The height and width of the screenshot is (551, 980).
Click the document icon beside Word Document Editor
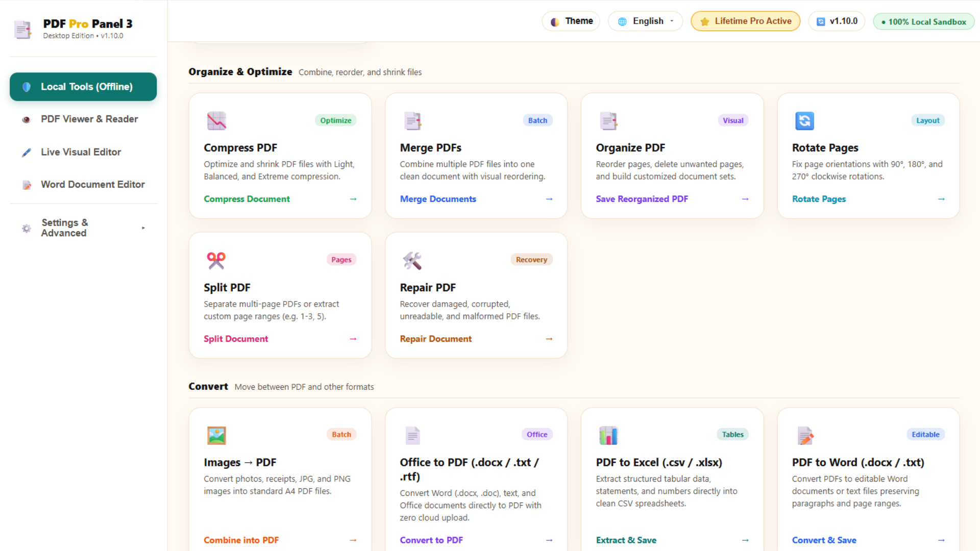pos(27,185)
